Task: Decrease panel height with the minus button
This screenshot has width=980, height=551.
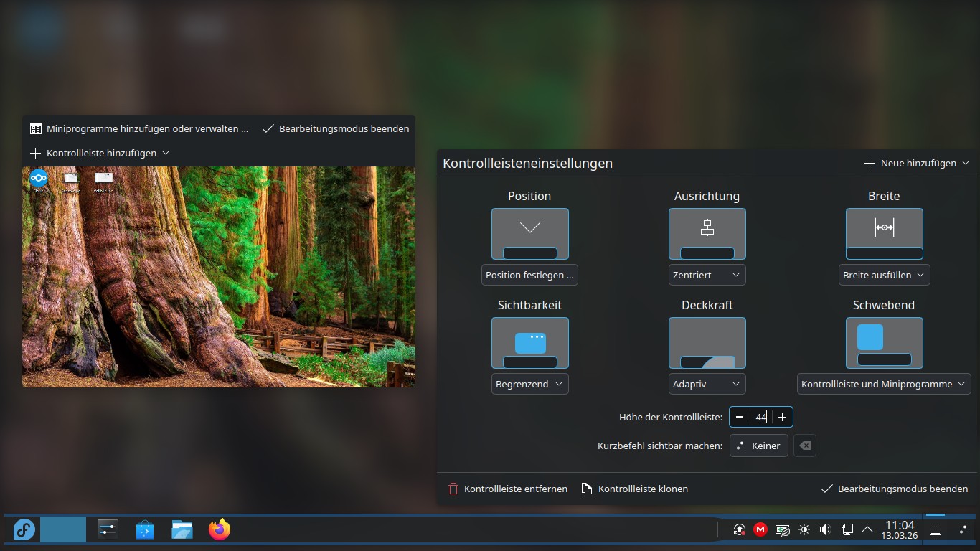Action: [740, 417]
